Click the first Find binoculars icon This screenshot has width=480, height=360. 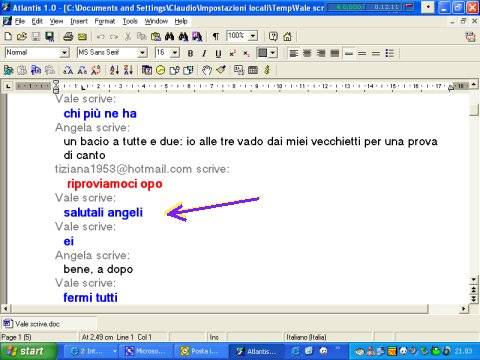point(170,36)
